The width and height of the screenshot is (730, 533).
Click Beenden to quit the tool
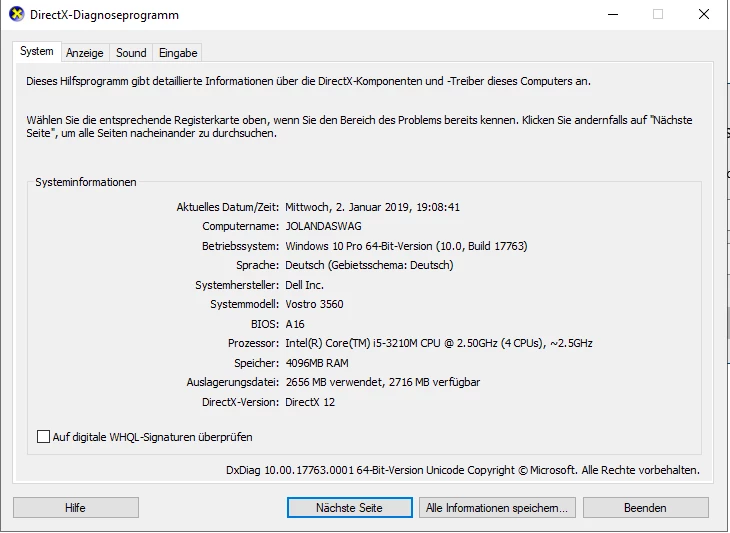click(646, 507)
